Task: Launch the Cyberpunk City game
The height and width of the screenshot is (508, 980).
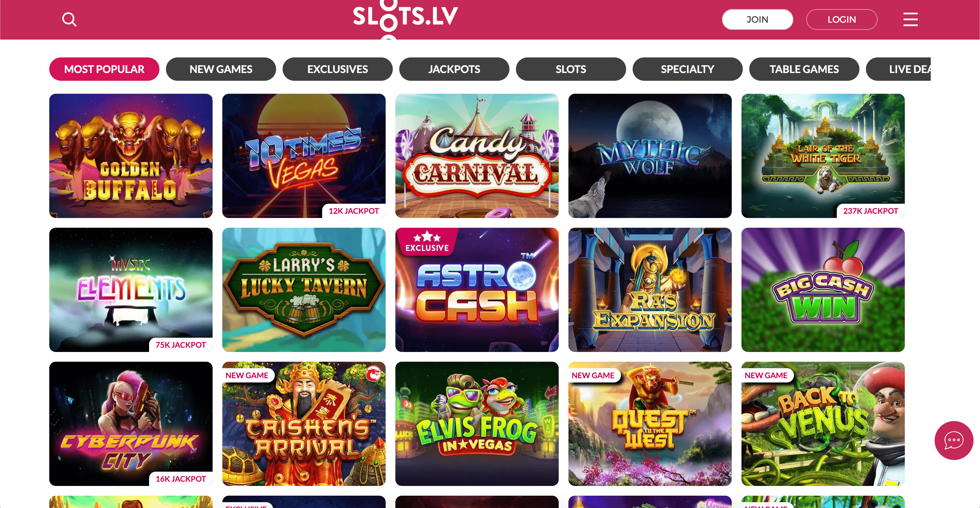Action: point(131,424)
